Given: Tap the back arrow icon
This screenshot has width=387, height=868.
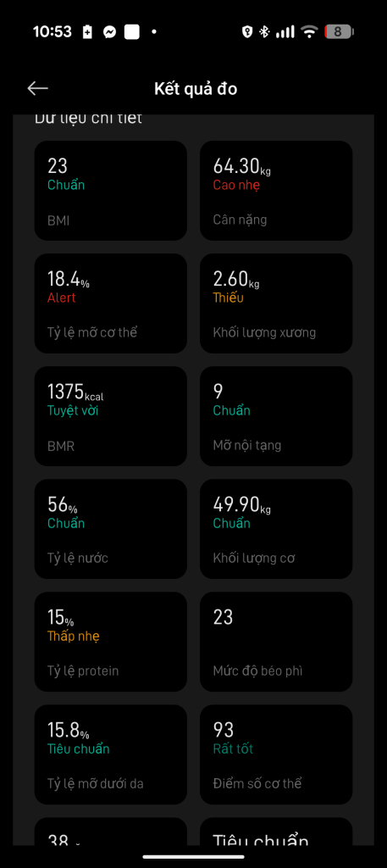Looking at the screenshot, I should coord(37,88).
